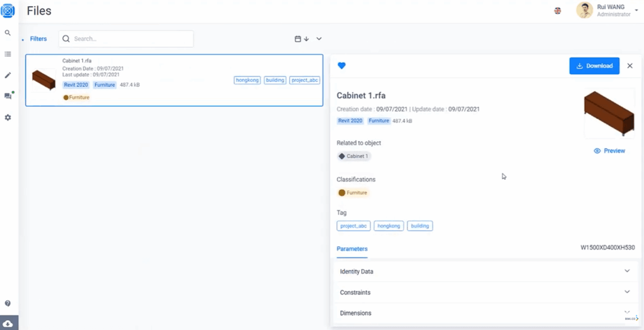Click the Download button
The height and width of the screenshot is (330, 644).
click(x=594, y=65)
